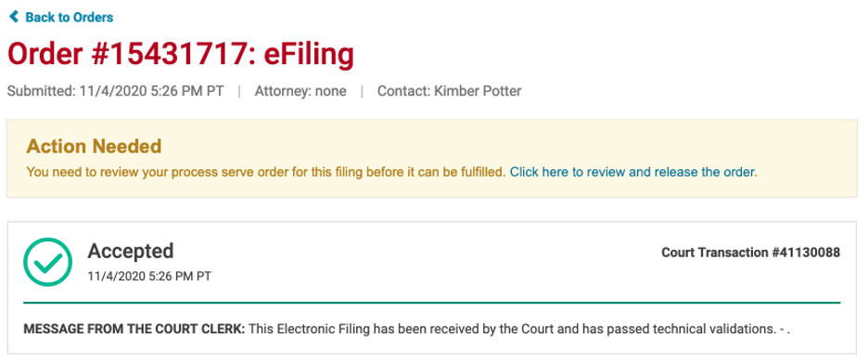
Task: Click the green Accepted checkmark icon
Action: [47, 262]
